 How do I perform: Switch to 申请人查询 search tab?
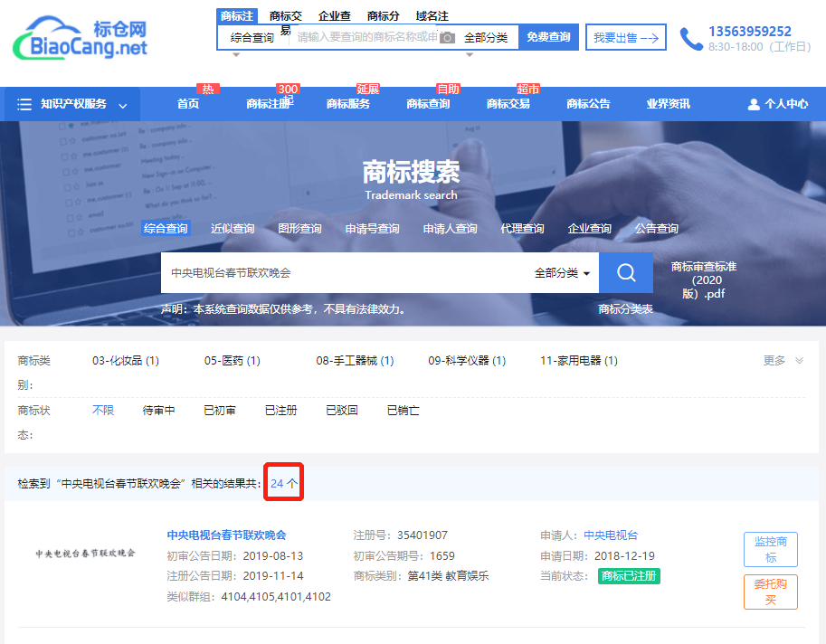(x=451, y=229)
